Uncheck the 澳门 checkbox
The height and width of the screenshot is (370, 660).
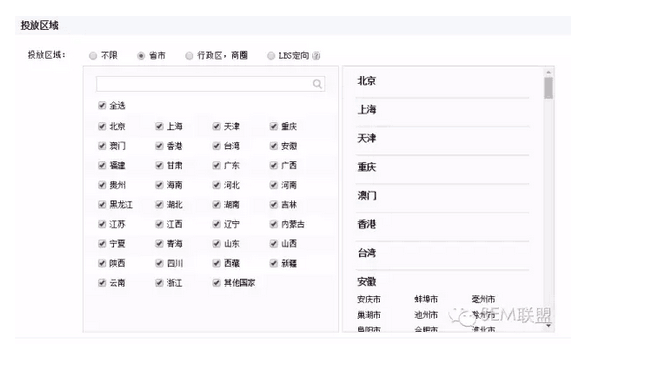[x=102, y=146]
